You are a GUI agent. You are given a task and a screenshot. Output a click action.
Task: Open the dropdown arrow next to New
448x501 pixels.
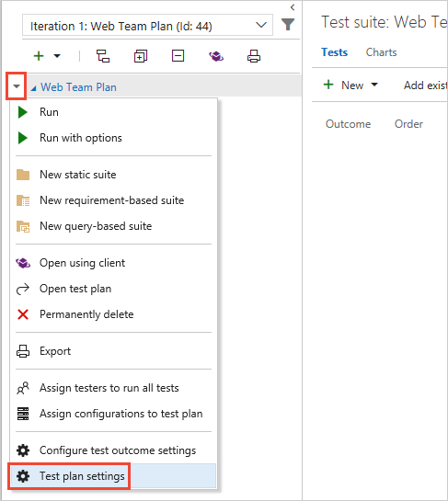[374, 85]
